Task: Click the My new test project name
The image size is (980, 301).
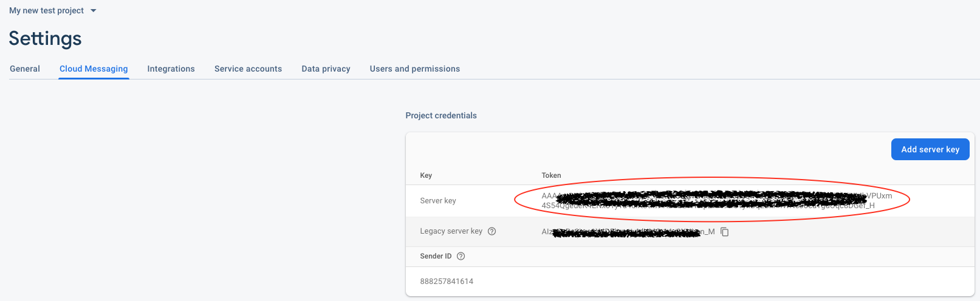Action: [x=46, y=11]
